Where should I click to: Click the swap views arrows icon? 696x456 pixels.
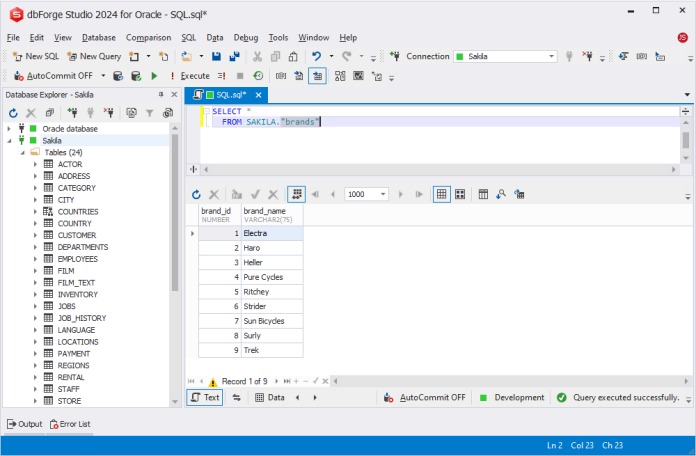pos(237,397)
